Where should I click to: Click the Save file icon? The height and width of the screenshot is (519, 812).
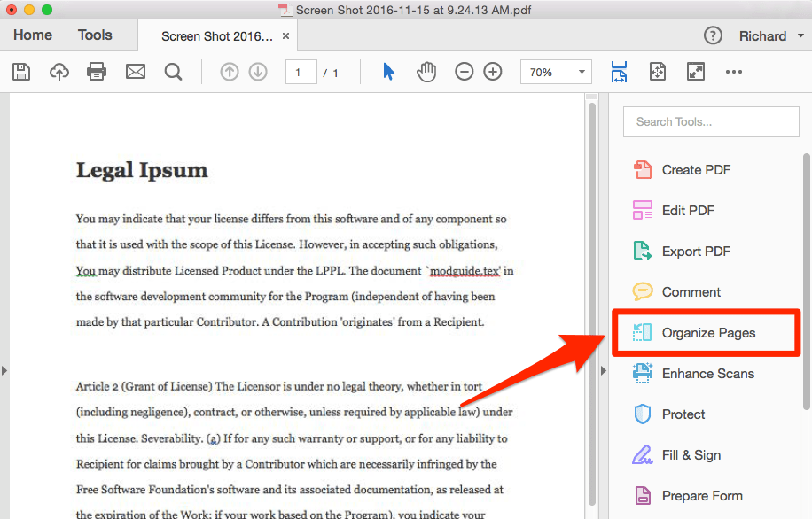(x=20, y=73)
